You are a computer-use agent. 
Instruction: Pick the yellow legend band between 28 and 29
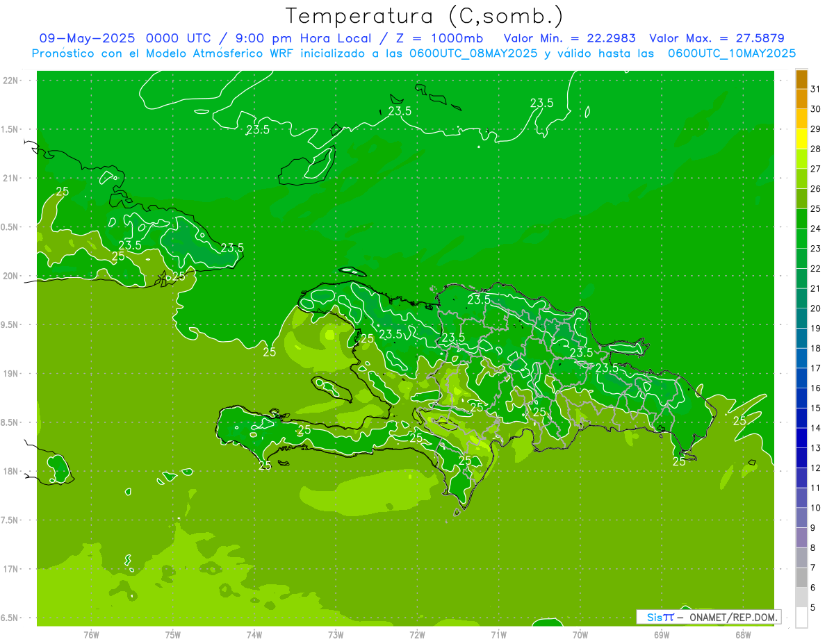pos(801,139)
